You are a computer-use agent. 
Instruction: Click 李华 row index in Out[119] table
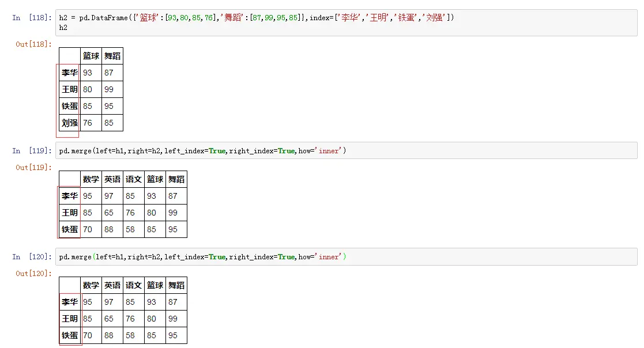click(x=69, y=196)
